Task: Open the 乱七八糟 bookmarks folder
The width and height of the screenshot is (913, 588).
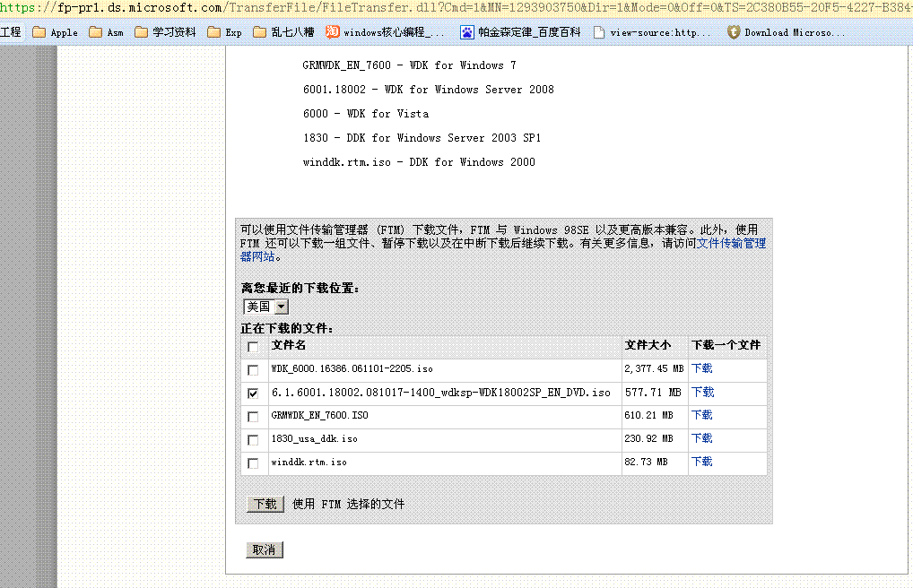Action: 283,32
